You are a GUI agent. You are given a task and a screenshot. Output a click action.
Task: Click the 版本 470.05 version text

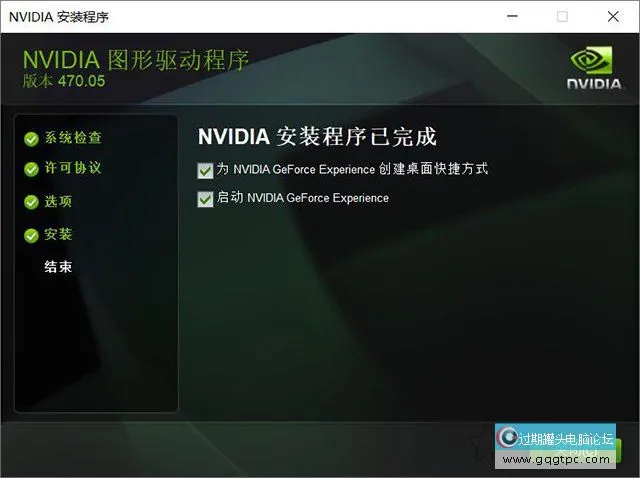[64, 81]
